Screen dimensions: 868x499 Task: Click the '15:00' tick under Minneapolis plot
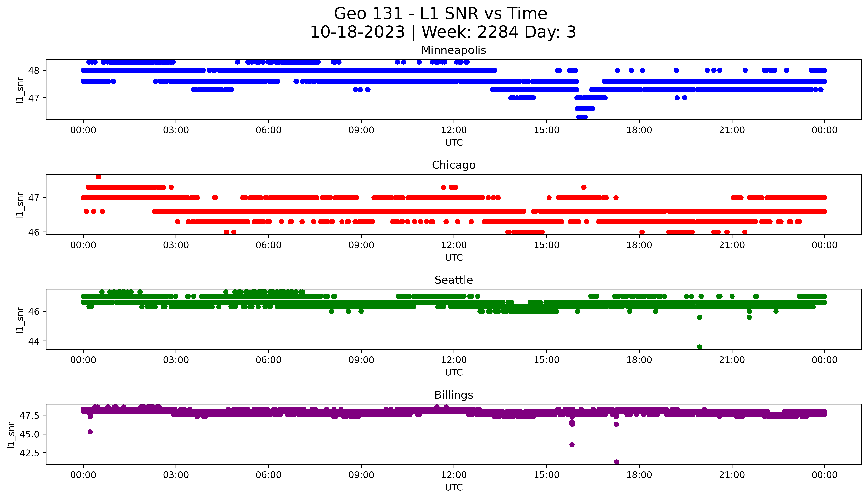(x=547, y=130)
